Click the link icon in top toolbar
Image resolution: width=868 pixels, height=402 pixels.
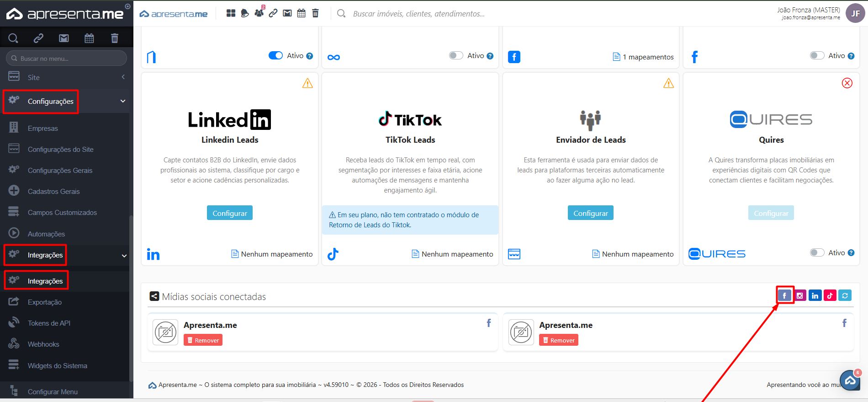(x=273, y=13)
